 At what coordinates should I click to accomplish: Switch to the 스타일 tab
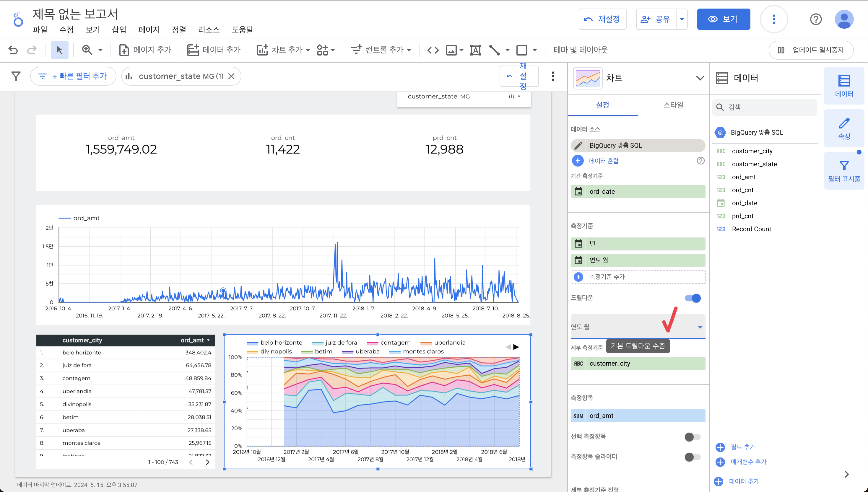[673, 105]
